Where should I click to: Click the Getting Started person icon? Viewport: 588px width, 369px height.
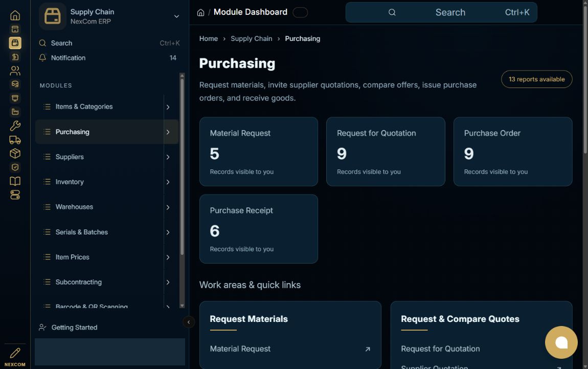point(42,328)
